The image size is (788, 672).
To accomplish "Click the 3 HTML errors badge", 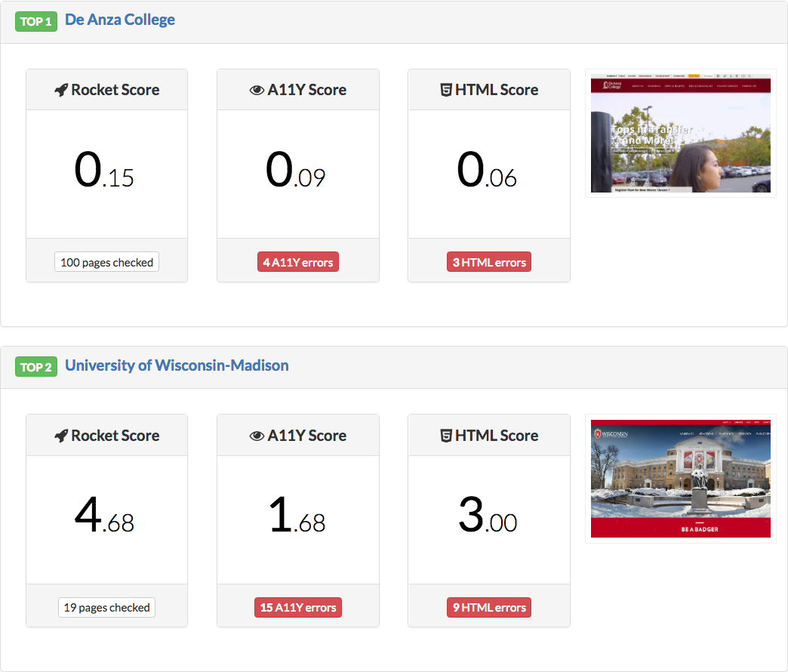I will tap(488, 261).
